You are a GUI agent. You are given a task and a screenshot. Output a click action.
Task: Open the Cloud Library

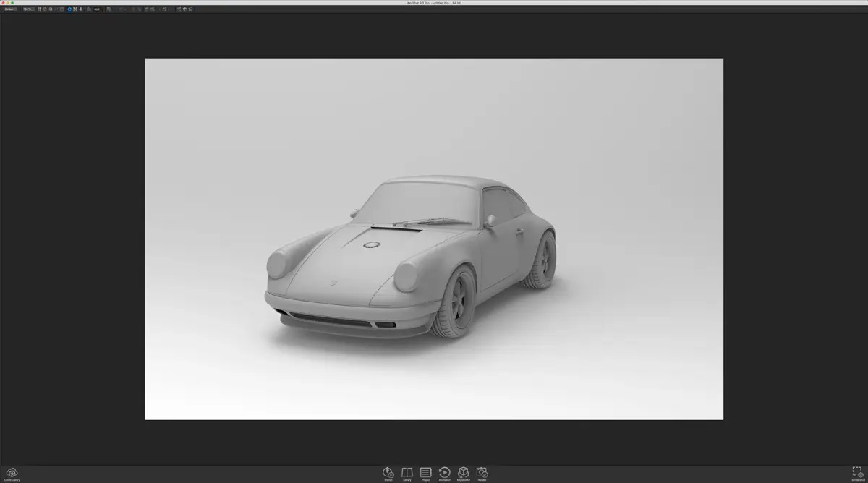coord(12,471)
